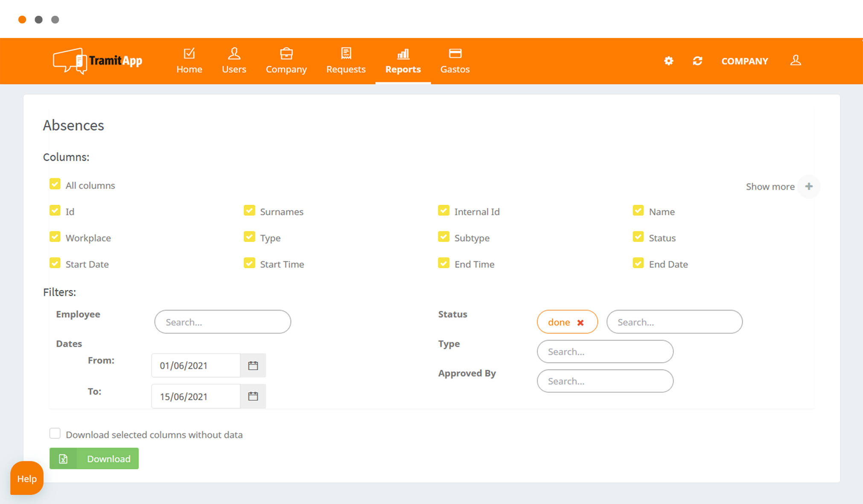The image size is (863, 504).
Task: Enable Download selected columns without data
Action: click(55, 434)
